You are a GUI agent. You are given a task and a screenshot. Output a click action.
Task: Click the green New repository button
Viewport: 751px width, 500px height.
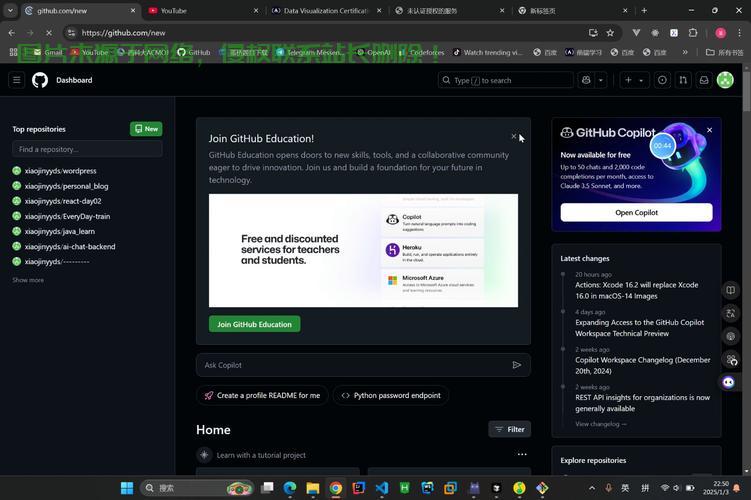tap(146, 129)
